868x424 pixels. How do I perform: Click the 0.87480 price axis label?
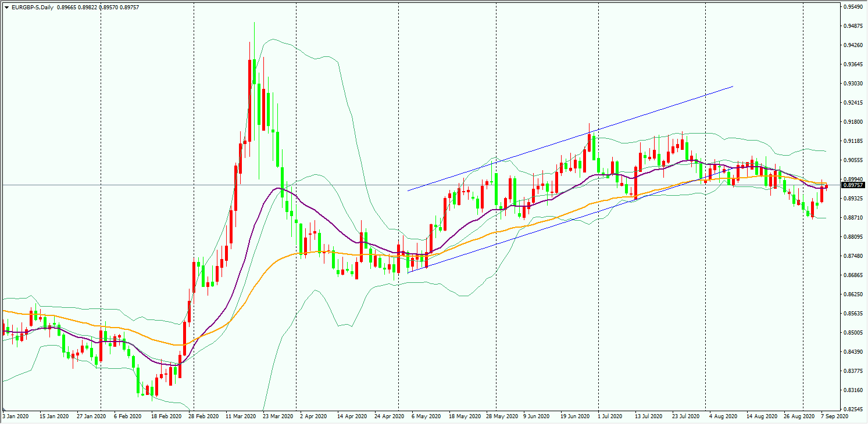853,256
